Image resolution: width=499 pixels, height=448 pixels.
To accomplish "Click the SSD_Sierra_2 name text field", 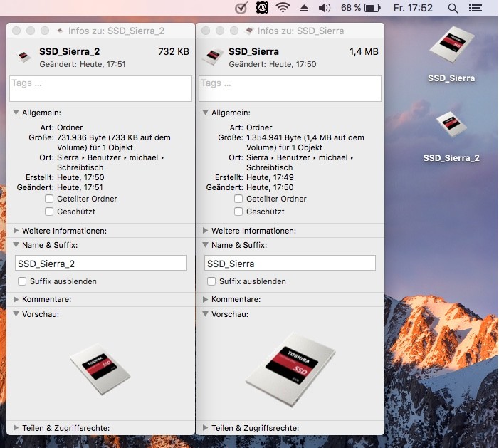I will click(100, 264).
